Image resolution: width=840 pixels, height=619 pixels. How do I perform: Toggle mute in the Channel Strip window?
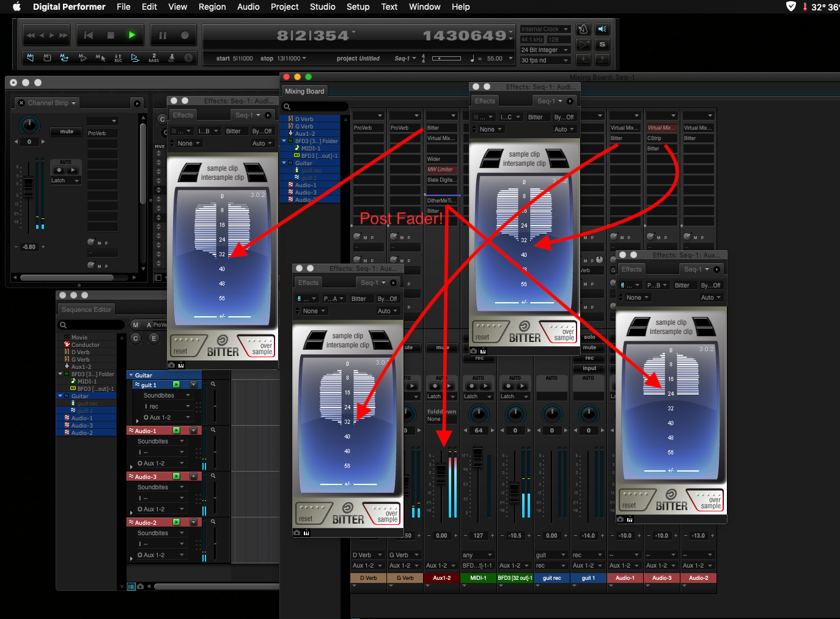(67, 132)
